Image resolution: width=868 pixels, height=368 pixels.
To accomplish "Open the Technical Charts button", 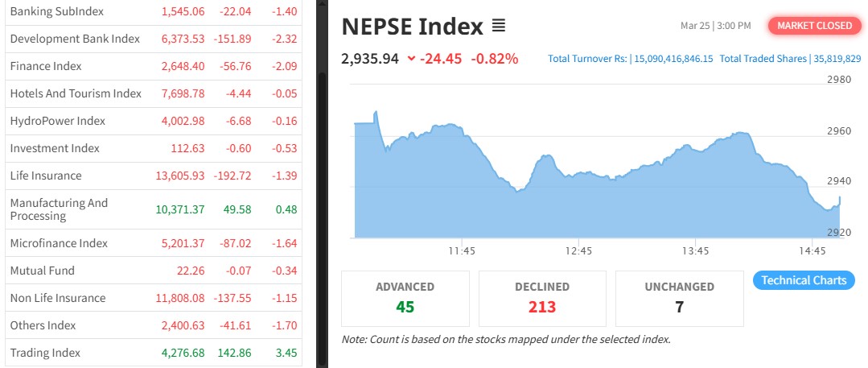I will 804,280.
